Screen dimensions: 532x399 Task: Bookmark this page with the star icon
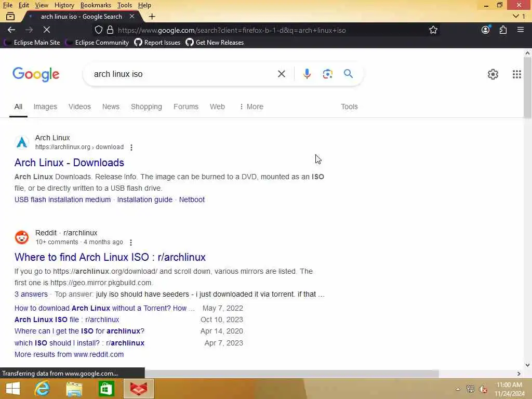pyautogui.click(x=433, y=30)
